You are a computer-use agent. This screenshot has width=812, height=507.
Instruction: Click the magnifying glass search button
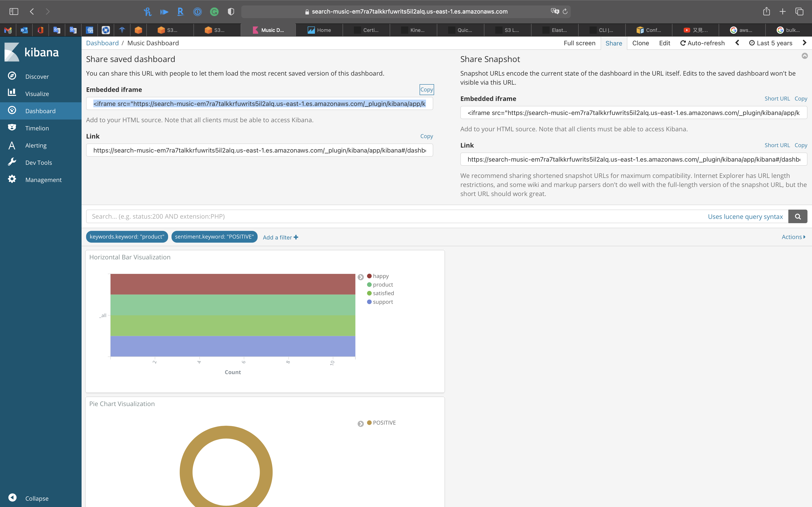(x=797, y=217)
